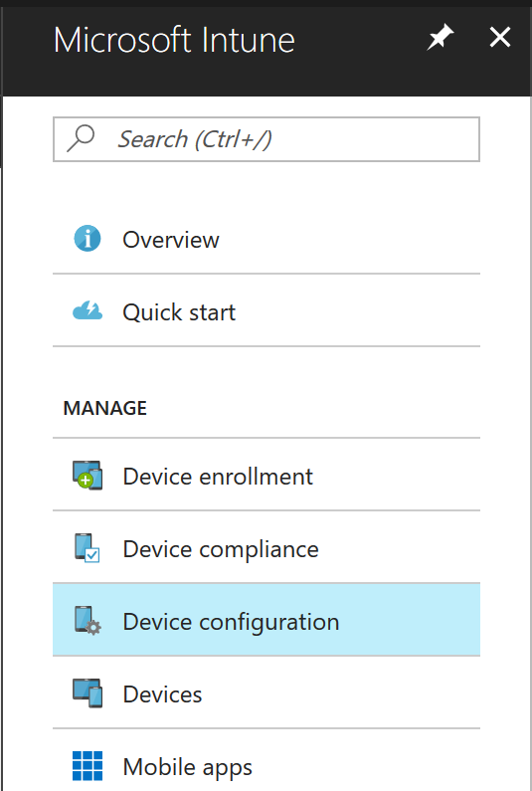This screenshot has height=791, width=532.
Task: Open the Devices section
Action: (266, 692)
